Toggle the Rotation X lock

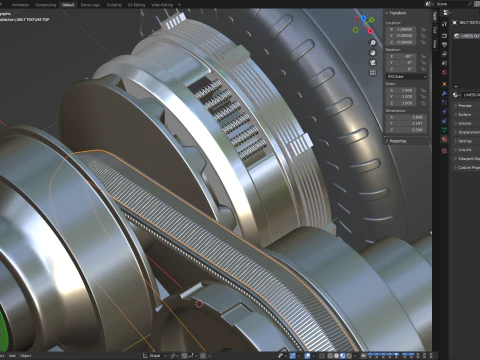click(423, 56)
